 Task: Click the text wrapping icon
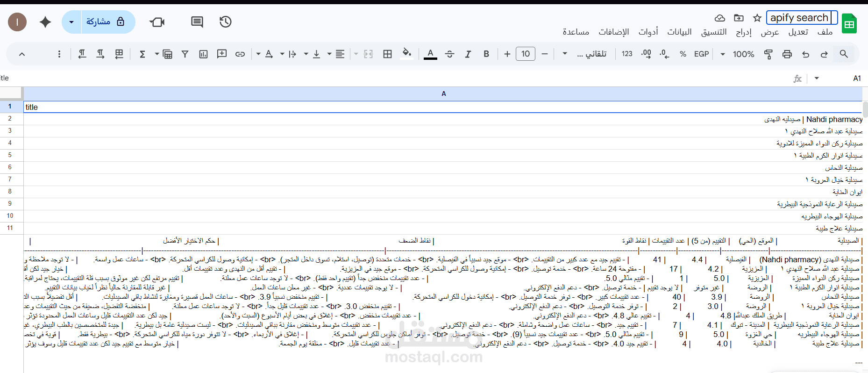click(292, 54)
